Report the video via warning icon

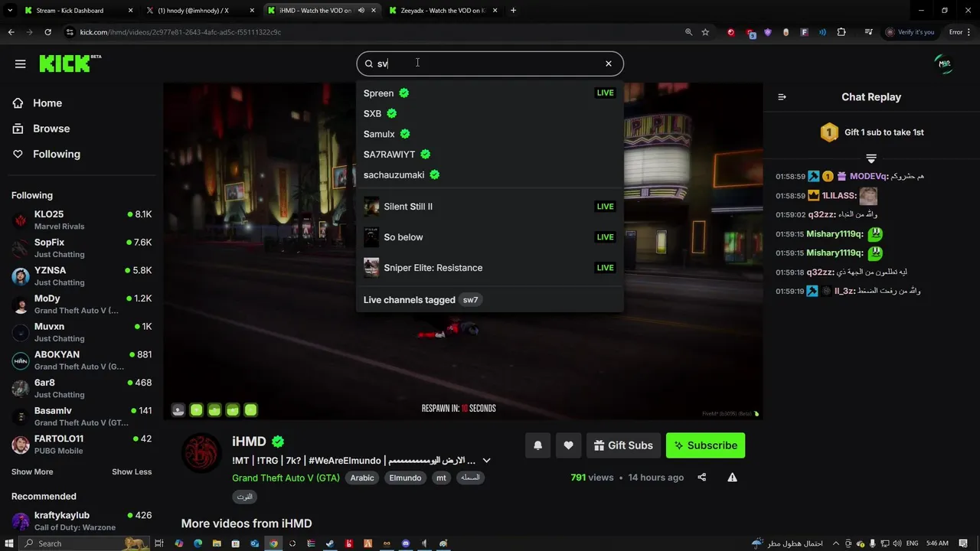732,478
